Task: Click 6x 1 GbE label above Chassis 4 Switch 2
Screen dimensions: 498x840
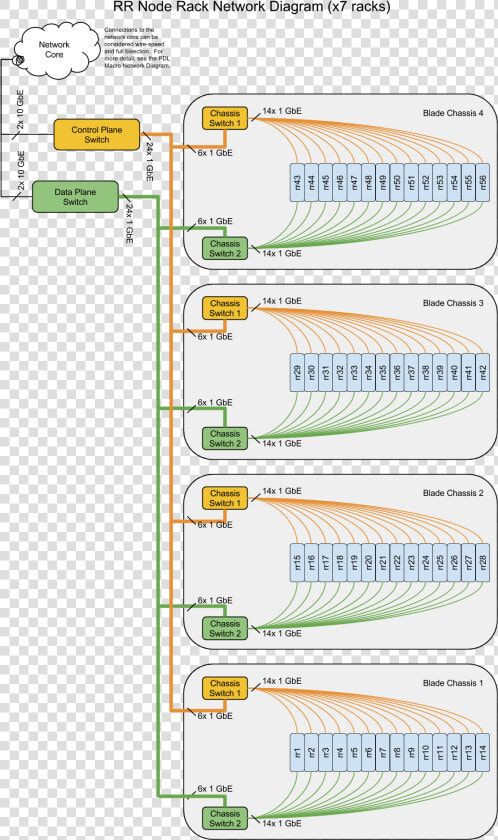Action: click(x=215, y=221)
